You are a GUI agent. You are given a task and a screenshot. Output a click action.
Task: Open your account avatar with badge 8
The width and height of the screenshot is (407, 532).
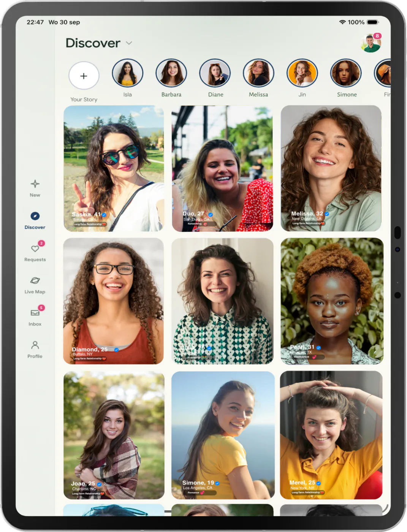coord(371,43)
